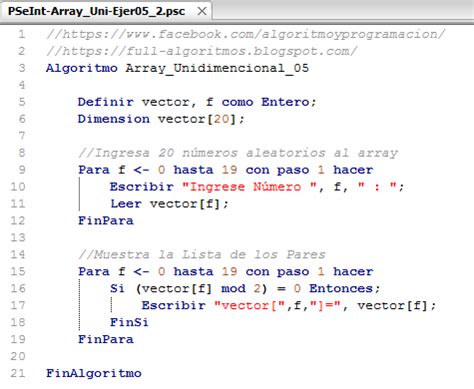Click the name Array_Unidimencional_05
Image resolution: width=474 pixels, height=389 pixels.
point(217,69)
